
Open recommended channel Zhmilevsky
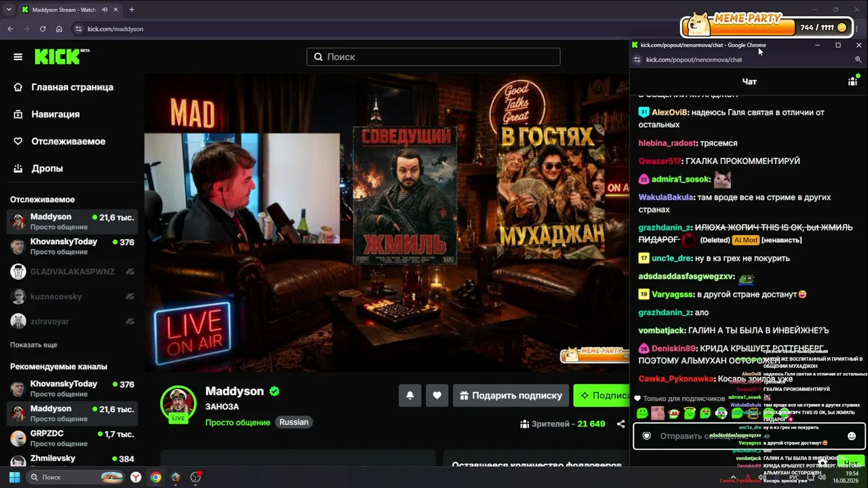pos(72,459)
